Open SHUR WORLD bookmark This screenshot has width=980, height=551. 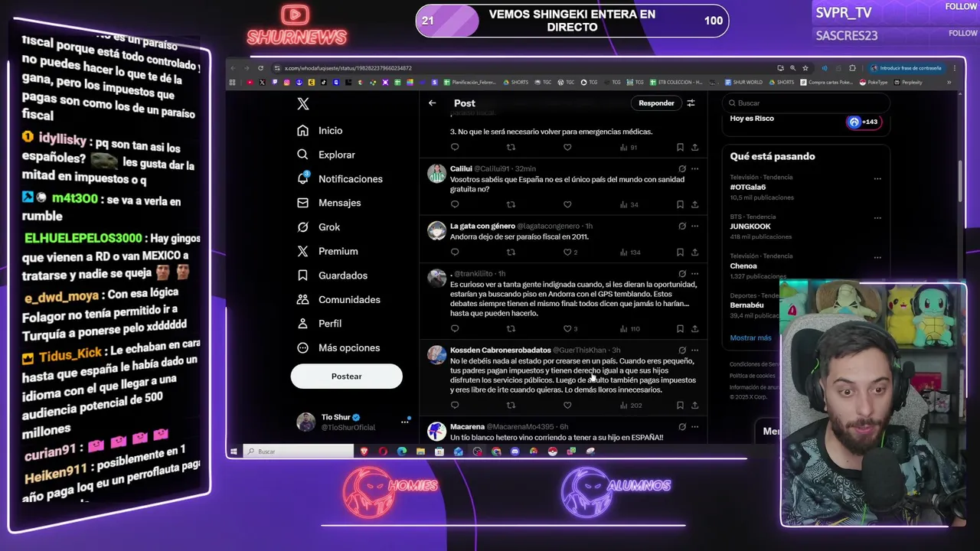point(743,82)
